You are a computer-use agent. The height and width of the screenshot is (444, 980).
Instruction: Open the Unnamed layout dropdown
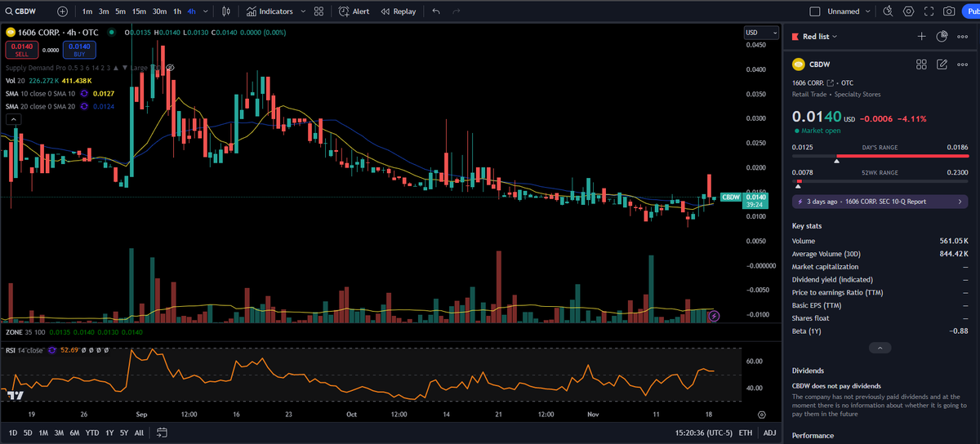(849, 11)
